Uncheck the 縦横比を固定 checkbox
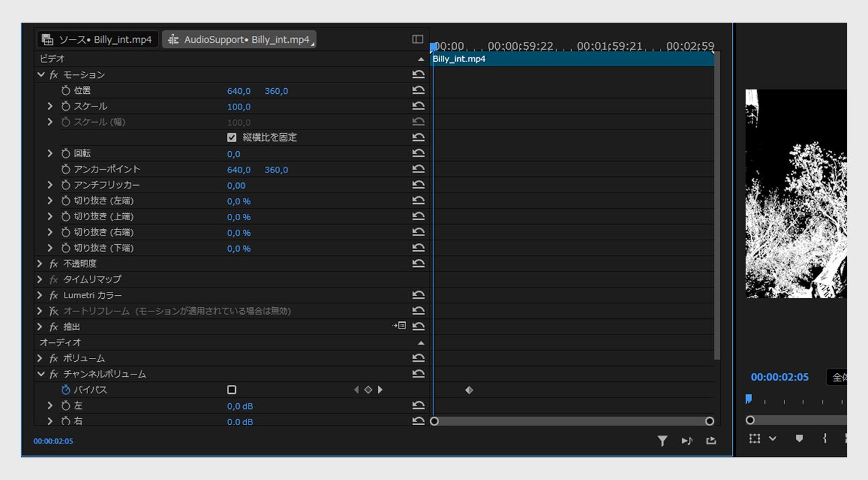Image resolution: width=868 pixels, height=480 pixels. 232,138
